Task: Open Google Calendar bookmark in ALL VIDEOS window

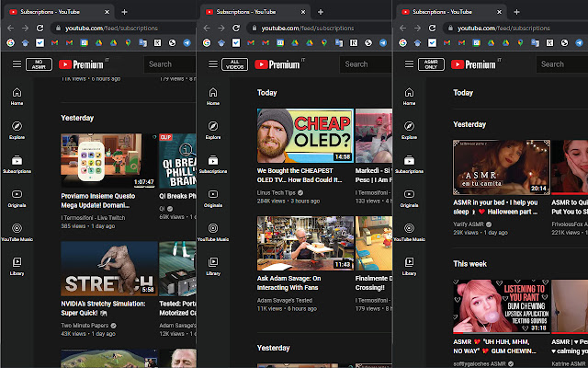Action: pos(280,43)
